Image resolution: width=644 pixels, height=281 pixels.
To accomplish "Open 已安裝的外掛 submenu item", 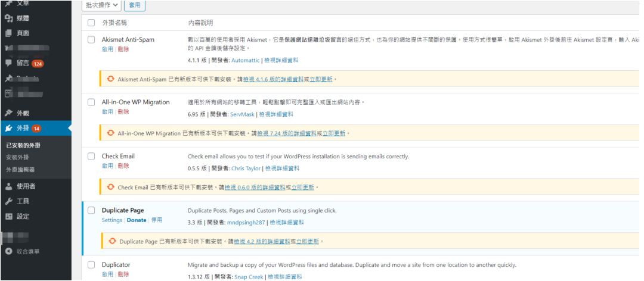I will pyautogui.click(x=23, y=145).
